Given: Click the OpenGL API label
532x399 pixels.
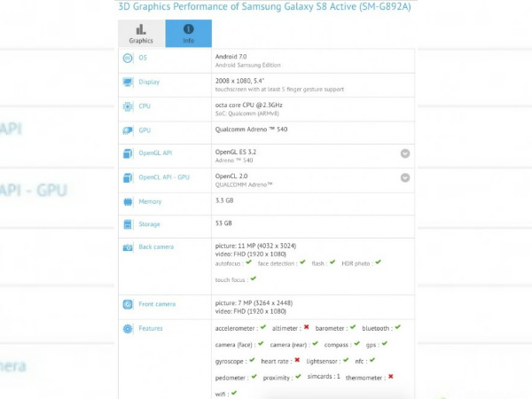Looking at the screenshot, I should (x=155, y=153).
